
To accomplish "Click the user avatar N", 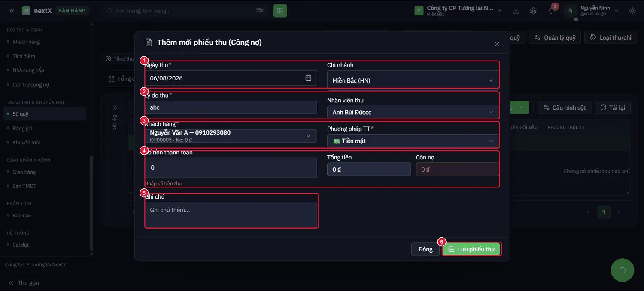I will 570,11.
